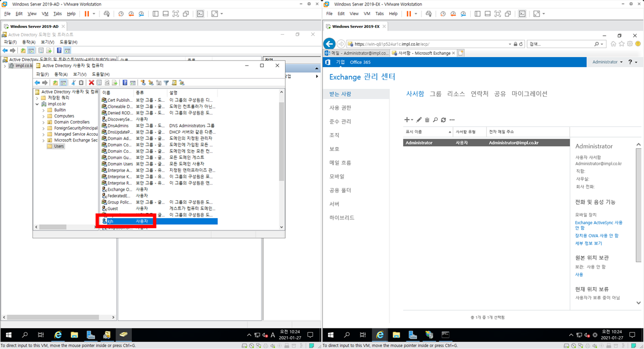644x349 pixels.
Task: Select Administrator mailbox row in Exchange list
Action: (486, 143)
